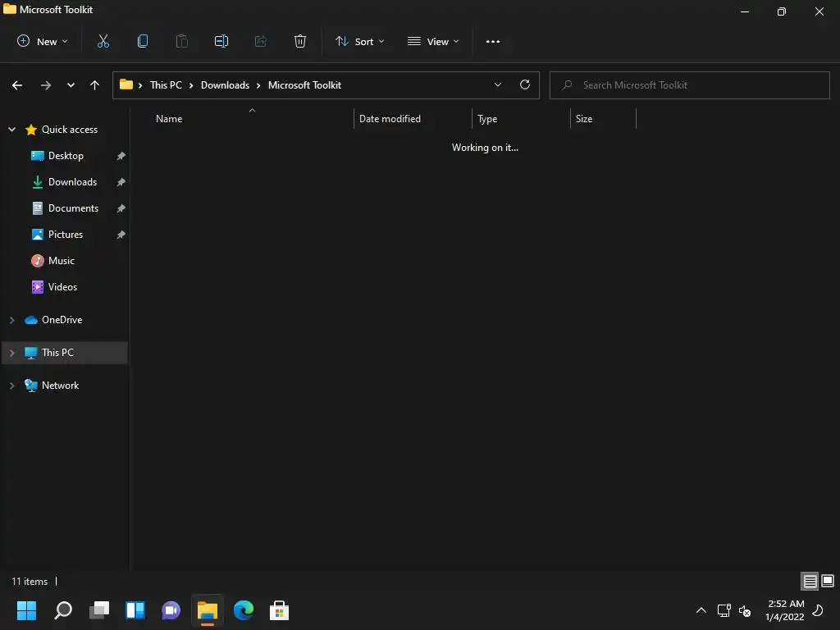Open Videos in Quick access
Screen dimensions: 840x630
tap(62, 287)
